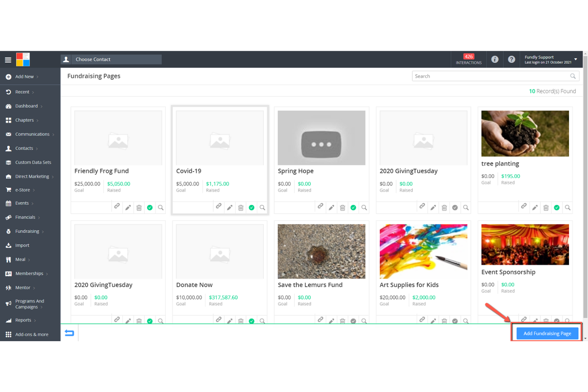The width and height of the screenshot is (588, 392).
Task: Open the Dashboard from the sidebar
Action: click(x=26, y=106)
